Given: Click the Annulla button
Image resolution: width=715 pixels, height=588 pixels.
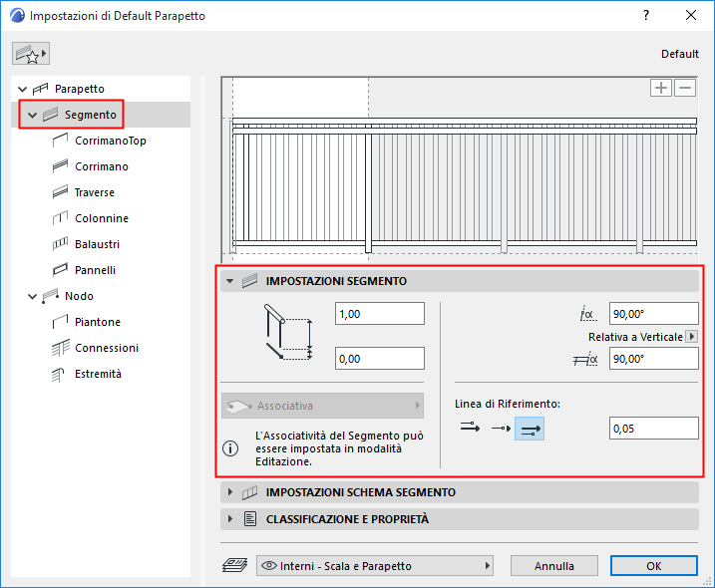Looking at the screenshot, I should tap(554, 566).
